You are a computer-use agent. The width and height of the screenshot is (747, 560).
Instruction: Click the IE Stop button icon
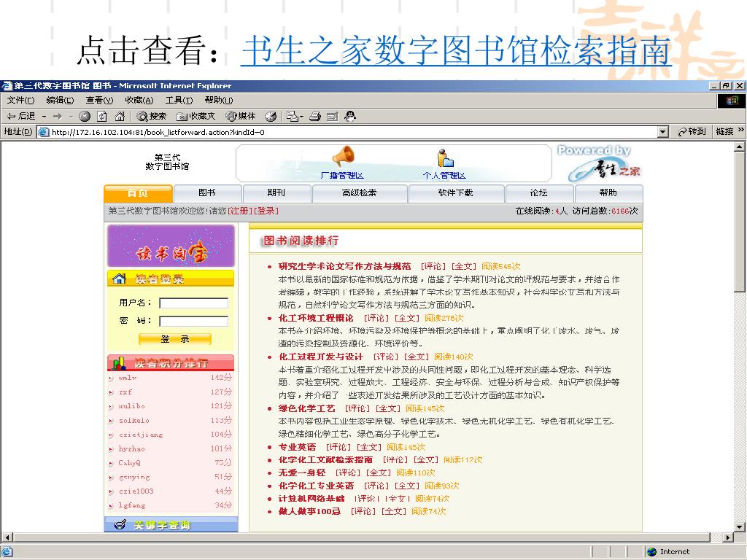[x=85, y=116]
